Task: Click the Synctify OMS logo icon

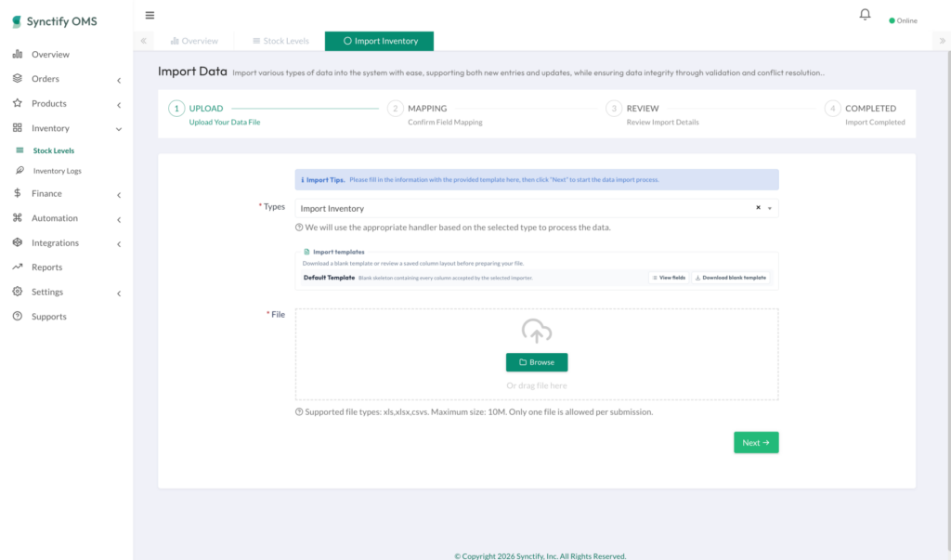Action: (17, 21)
